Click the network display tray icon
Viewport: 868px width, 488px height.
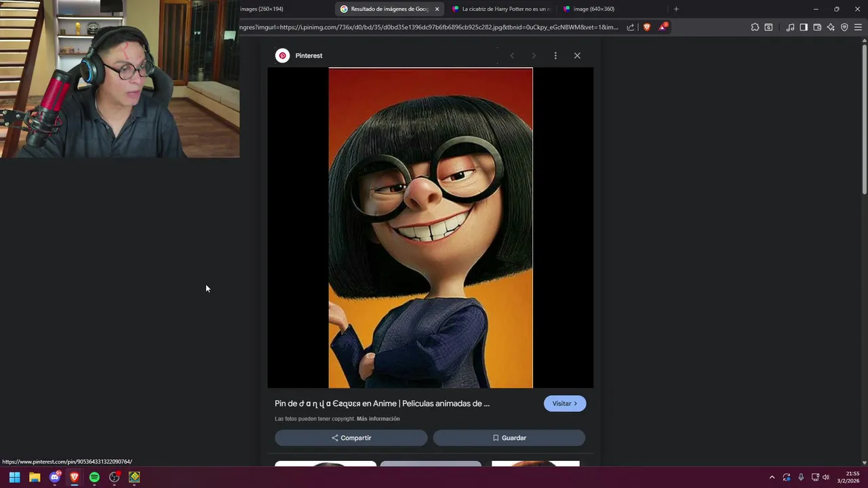(815, 477)
